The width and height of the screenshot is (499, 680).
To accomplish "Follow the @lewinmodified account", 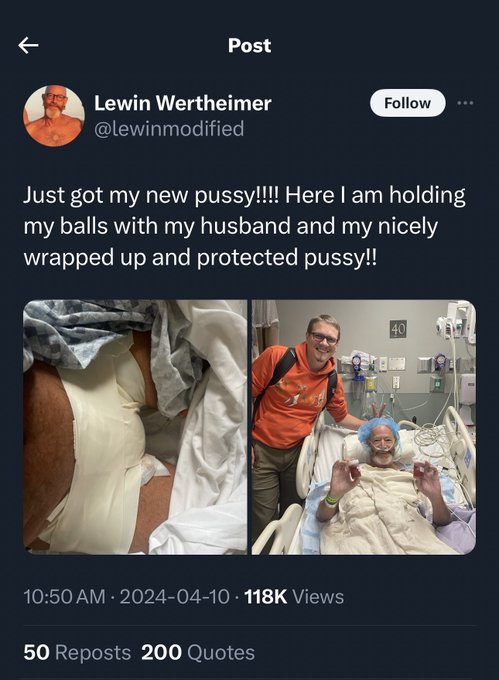I will 408,103.
